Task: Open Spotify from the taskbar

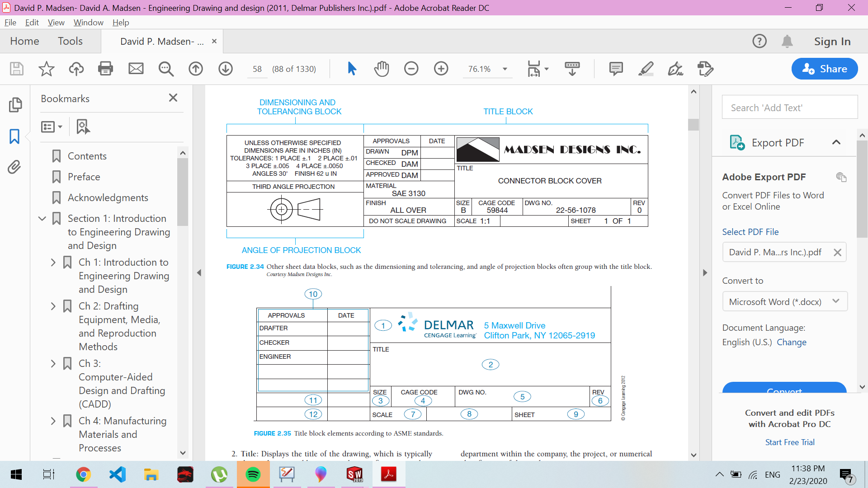Action: [x=253, y=474]
